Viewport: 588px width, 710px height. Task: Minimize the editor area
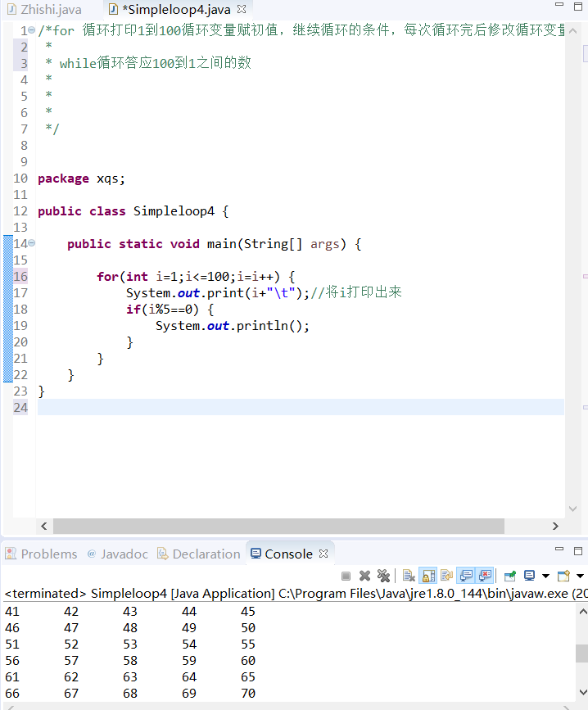pyautogui.click(x=559, y=5)
